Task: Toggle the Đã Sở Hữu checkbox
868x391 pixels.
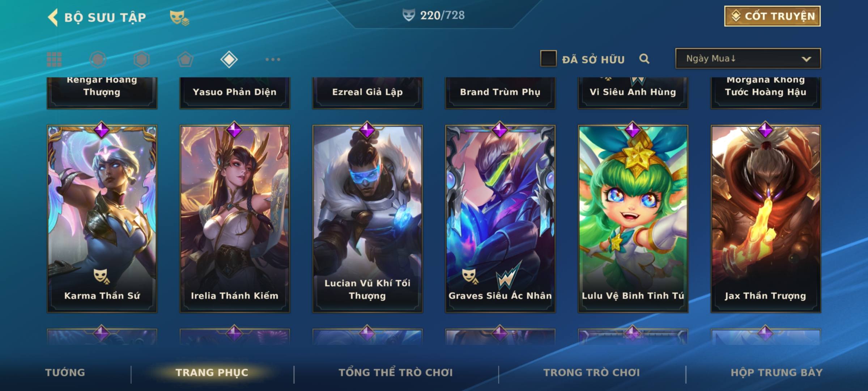Action: pyautogui.click(x=548, y=59)
